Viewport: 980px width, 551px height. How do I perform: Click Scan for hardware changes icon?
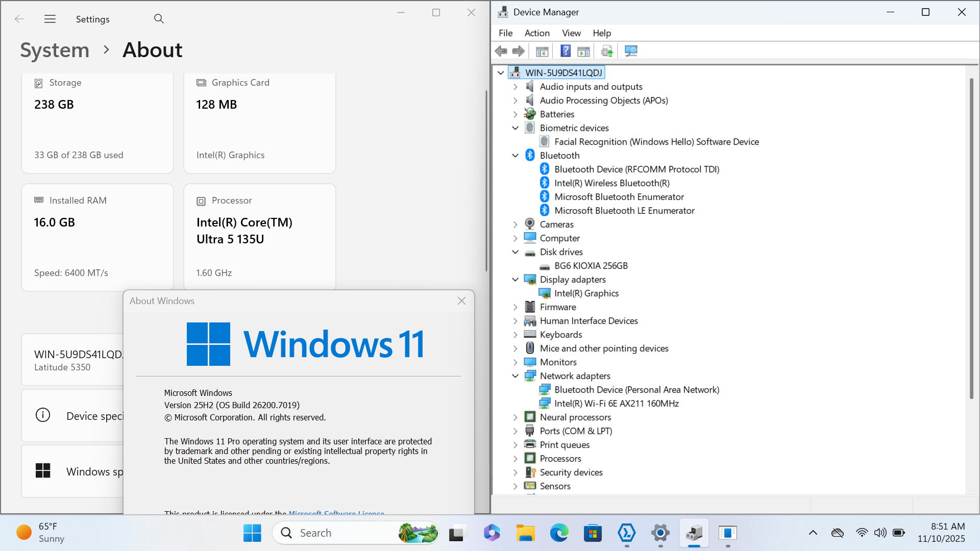[631, 51]
